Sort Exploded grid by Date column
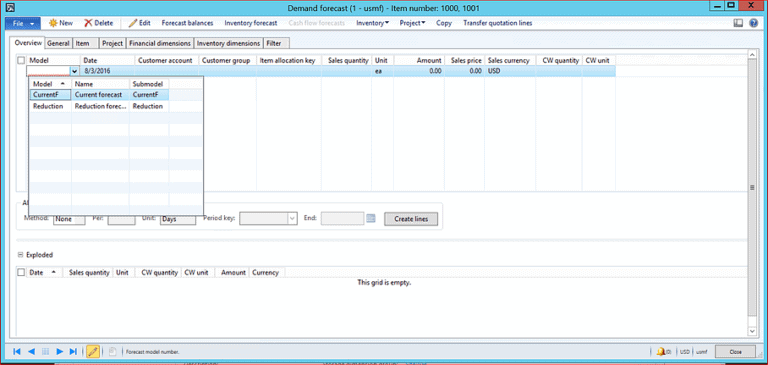Screen dimensions: 768x365 (x=44, y=272)
